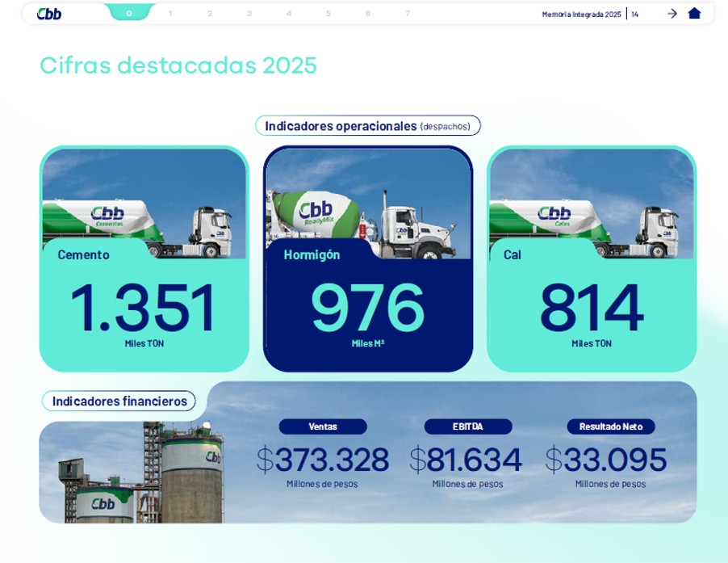Click the Indicadores financieros label
The width and height of the screenshot is (728, 563).
pos(119,401)
